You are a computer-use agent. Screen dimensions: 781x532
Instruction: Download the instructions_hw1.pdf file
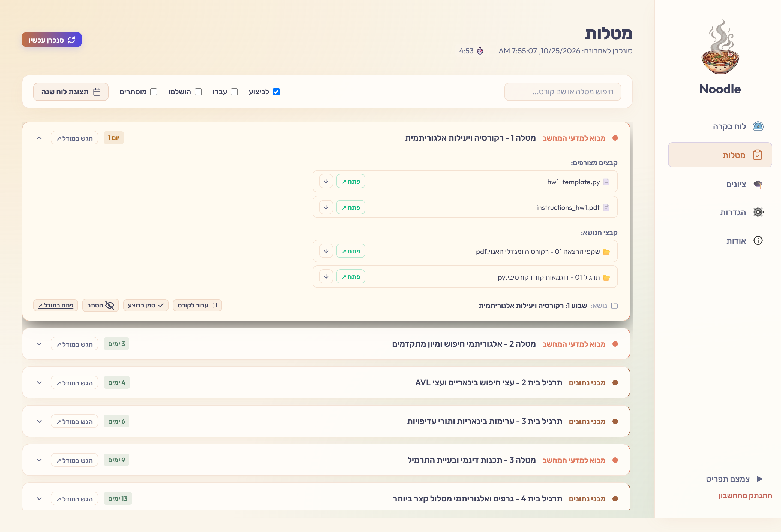point(326,207)
